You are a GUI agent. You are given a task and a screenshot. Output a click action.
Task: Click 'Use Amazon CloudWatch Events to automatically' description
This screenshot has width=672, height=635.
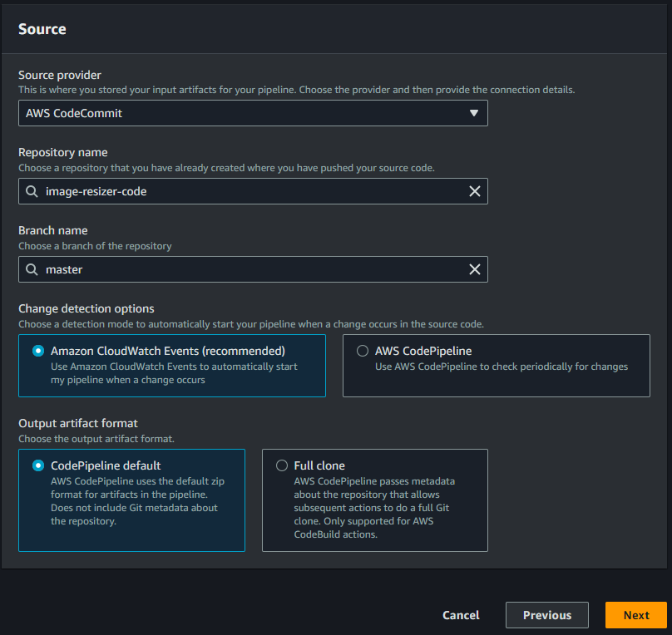tap(174, 373)
